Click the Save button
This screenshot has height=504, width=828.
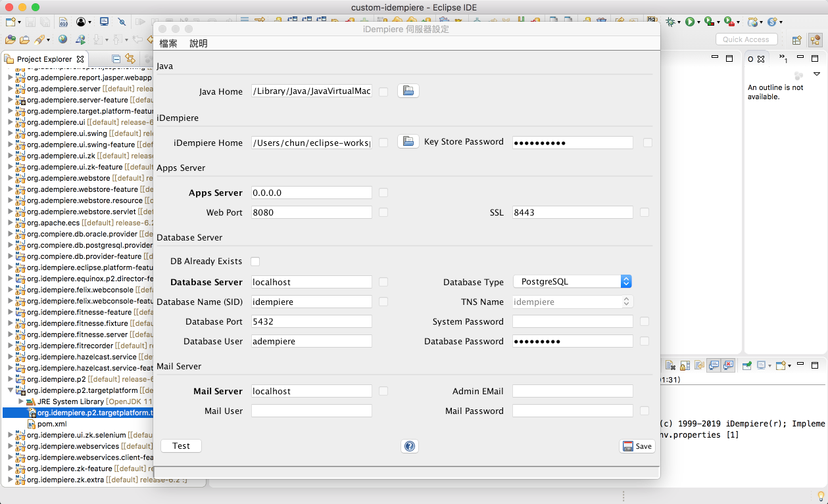coord(637,446)
